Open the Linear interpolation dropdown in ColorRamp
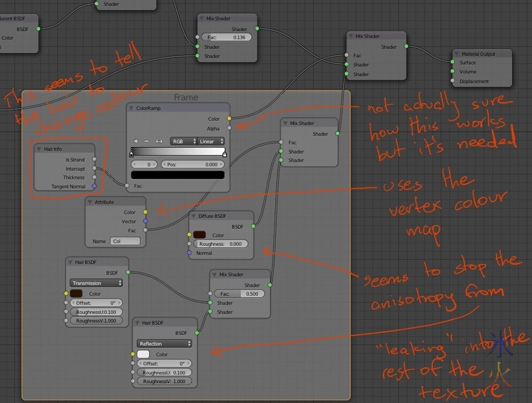Image resolution: width=532 pixels, height=403 pixels. click(x=211, y=142)
